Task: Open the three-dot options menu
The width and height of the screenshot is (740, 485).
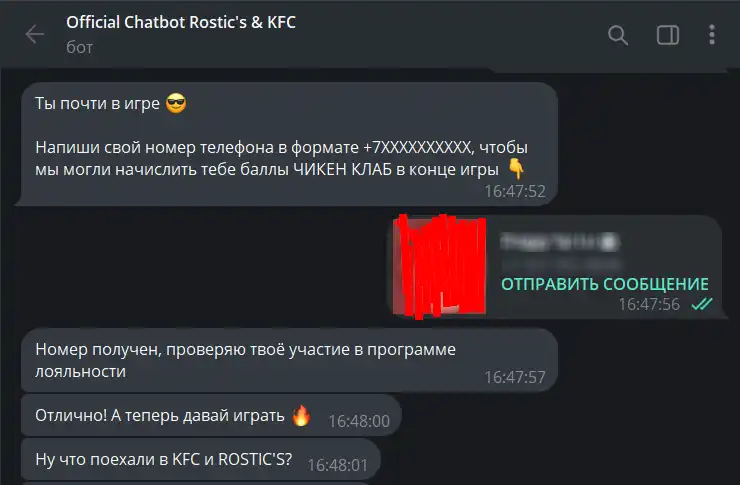Action: click(x=712, y=35)
